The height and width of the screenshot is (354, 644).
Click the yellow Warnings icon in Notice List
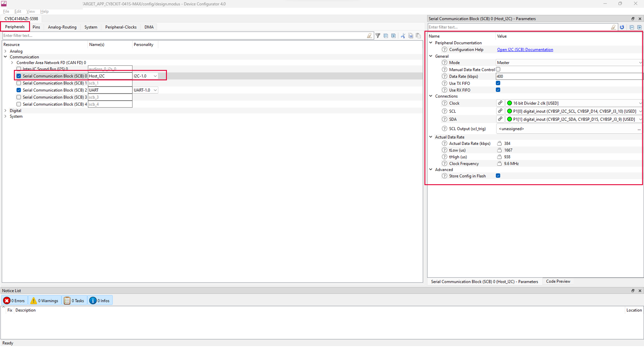coord(33,300)
